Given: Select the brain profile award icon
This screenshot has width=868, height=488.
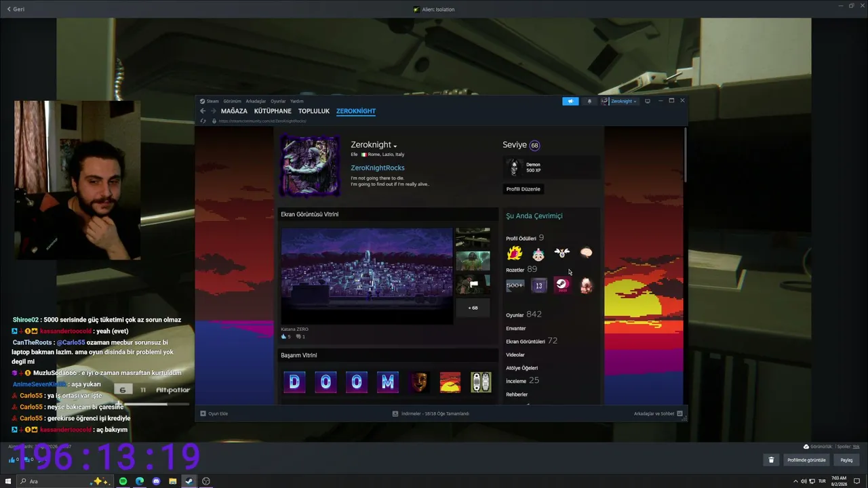Looking at the screenshot, I should click(586, 253).
